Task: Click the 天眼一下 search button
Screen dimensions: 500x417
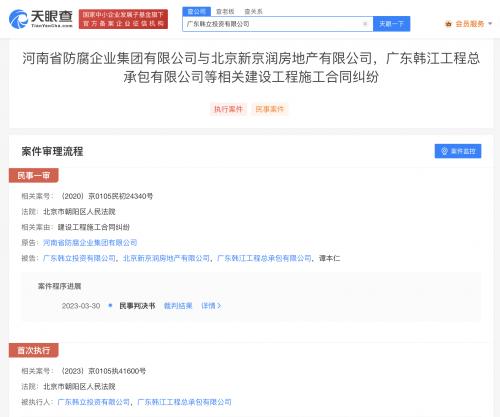Action: pyautogui.click(x=391, y=24)
